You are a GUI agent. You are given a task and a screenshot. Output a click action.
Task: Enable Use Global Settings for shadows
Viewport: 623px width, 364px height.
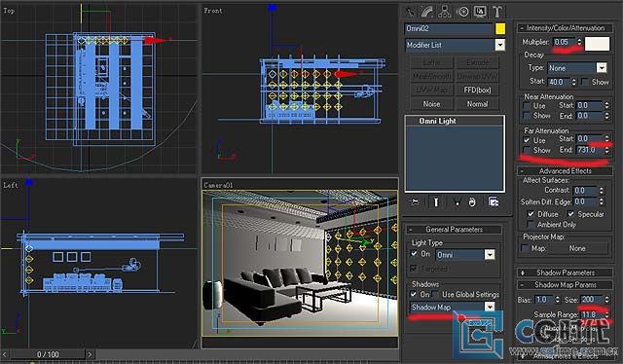(436, 295)
